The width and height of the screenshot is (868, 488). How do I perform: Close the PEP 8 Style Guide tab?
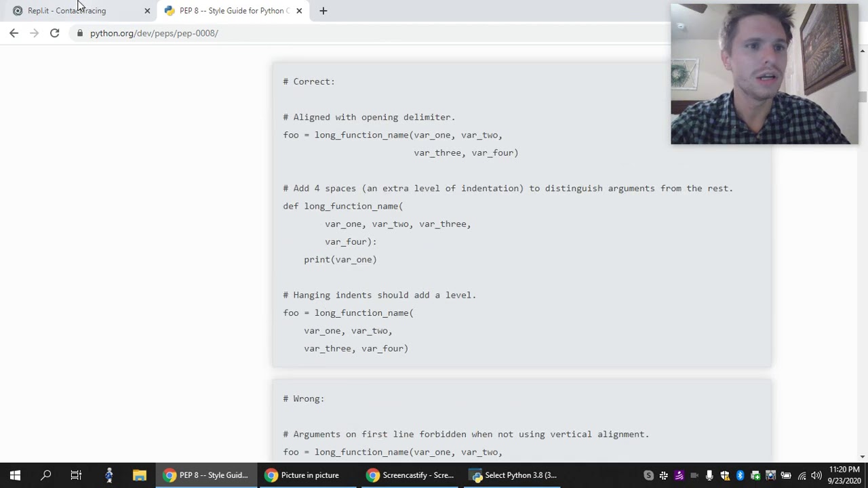click(299, 11)
